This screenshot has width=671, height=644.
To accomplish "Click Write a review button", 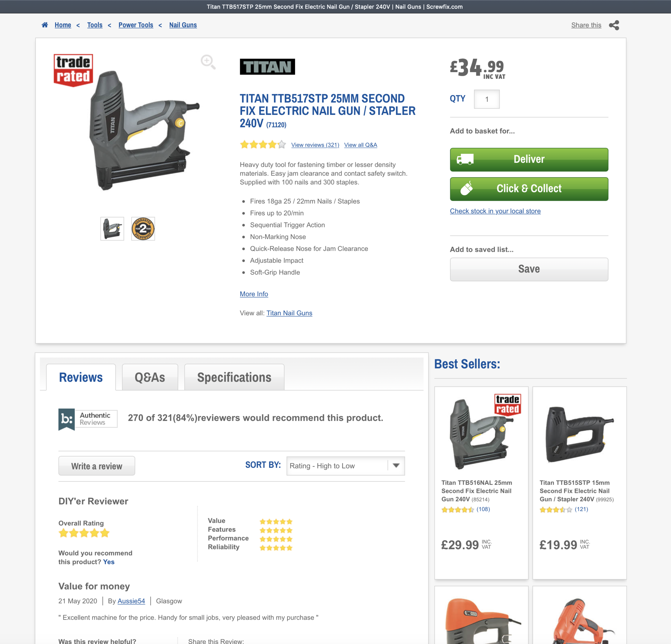I will tap(97, 466).
